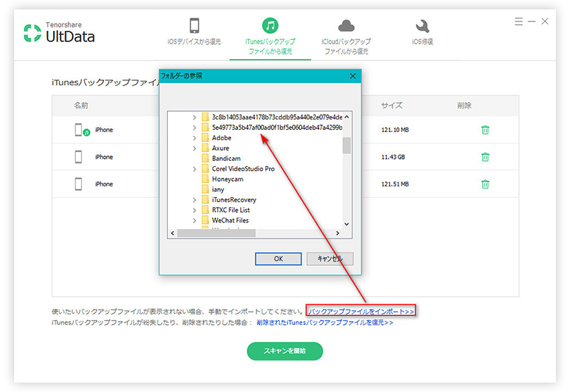The width and height of the screenshot is (570, 392).
Task: Select the iTunesRecovery folder
Action: [229, 200]
